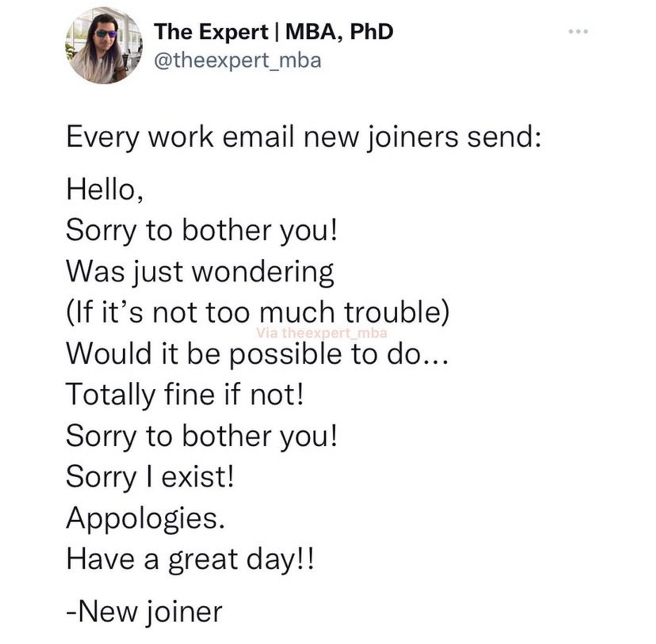This screenshot has width=656, height=644.
Task: Click the parenthetical '(If it's not too much trouble)'
Action: click(x=258, y=313)
